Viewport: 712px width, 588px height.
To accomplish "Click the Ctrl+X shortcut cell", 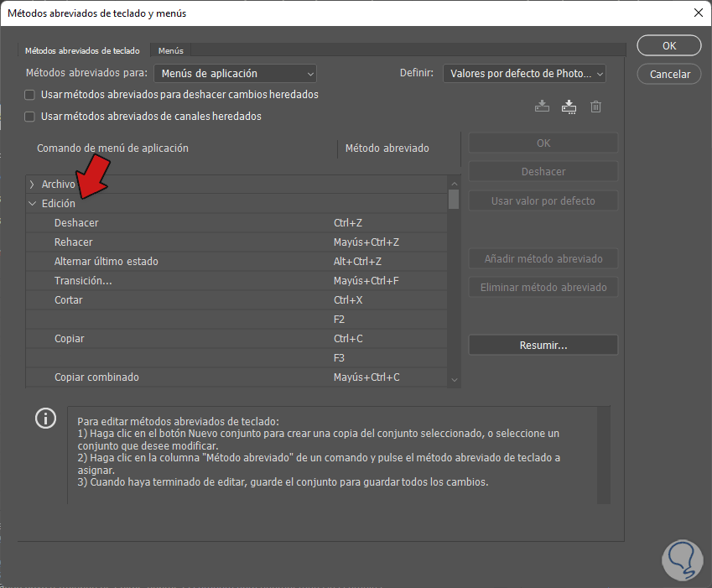I will pyautogui.click(x=348, y=300).
